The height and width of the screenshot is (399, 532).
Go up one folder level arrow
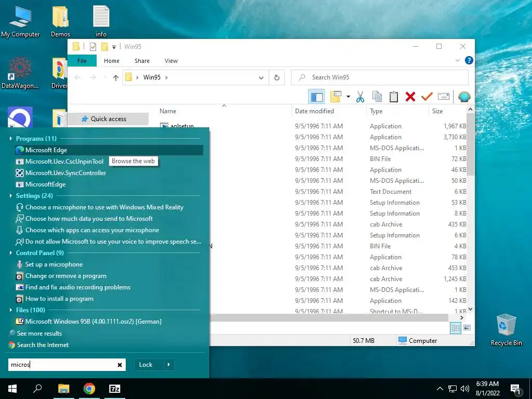116,78
